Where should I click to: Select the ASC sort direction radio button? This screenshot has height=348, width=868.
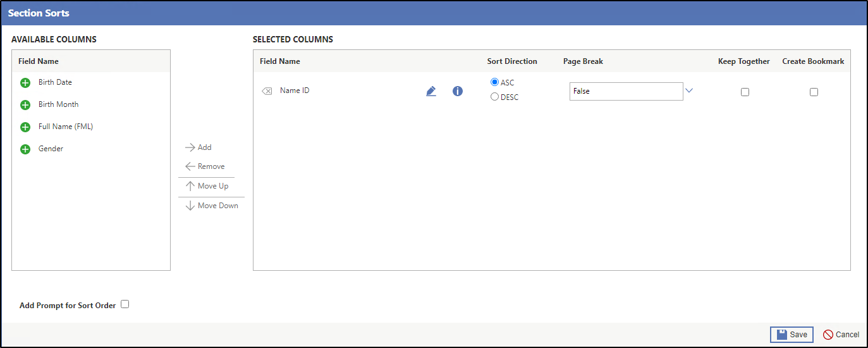pyautogui.click(x=495, y=82)
